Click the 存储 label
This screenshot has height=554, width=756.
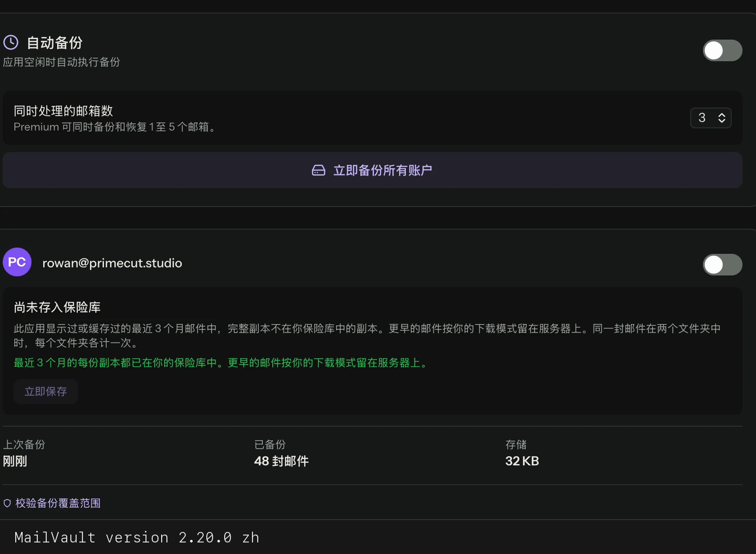[516, 445]
